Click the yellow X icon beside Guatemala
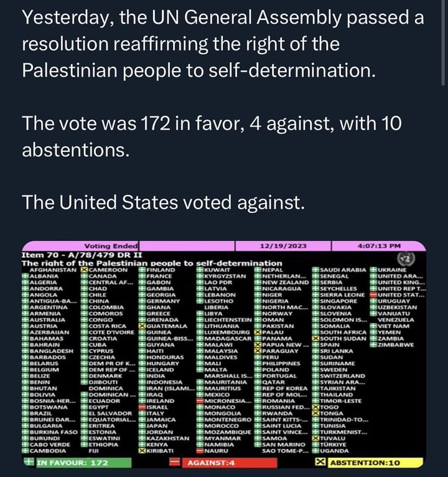 pyautogui.click(x=142, y=326)
